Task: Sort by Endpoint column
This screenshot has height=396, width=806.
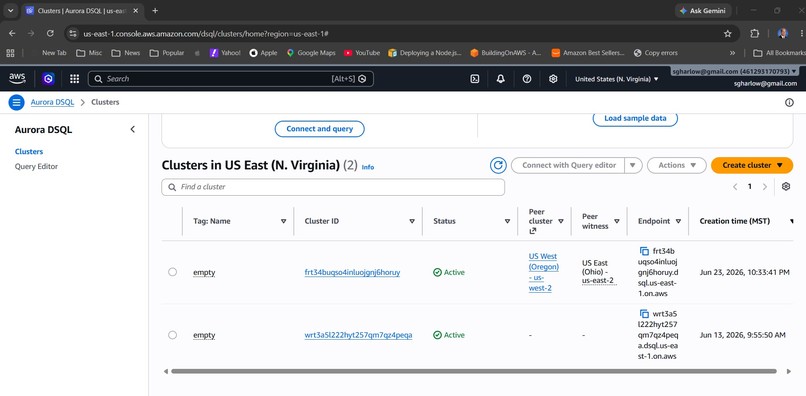Action: pos(678,221)
